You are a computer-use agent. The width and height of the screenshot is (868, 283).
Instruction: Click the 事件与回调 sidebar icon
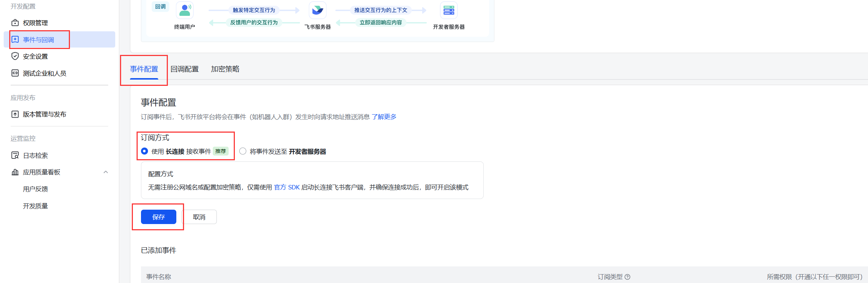tap(15, 39)
